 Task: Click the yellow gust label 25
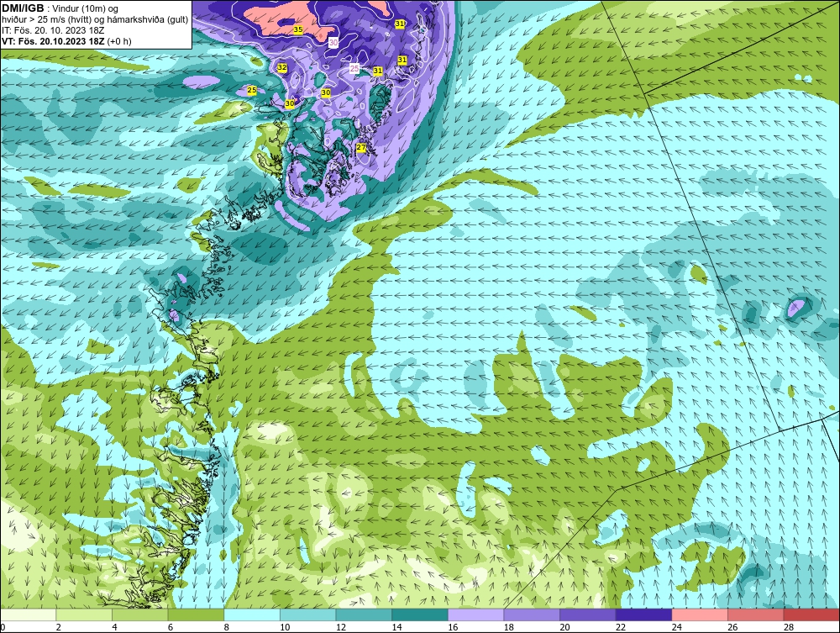point(252,91)
